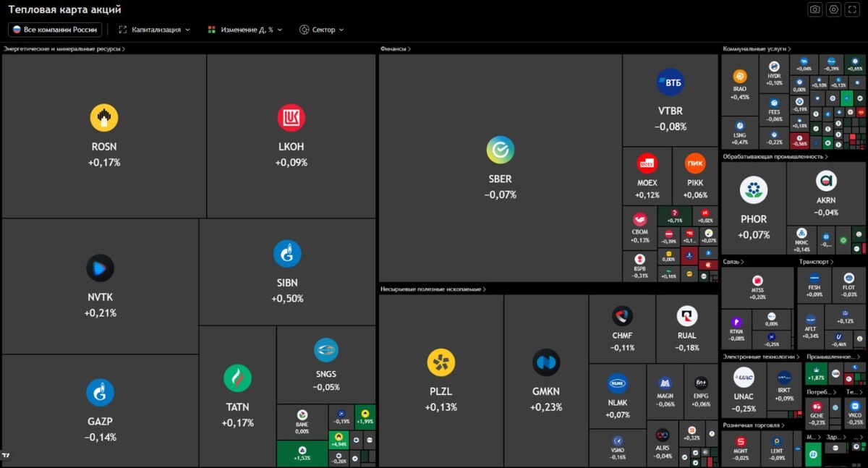This screenshot has height=468, width=868.
Task: Click the Polyus PLZL logo
Action: (x=441, y=363)
